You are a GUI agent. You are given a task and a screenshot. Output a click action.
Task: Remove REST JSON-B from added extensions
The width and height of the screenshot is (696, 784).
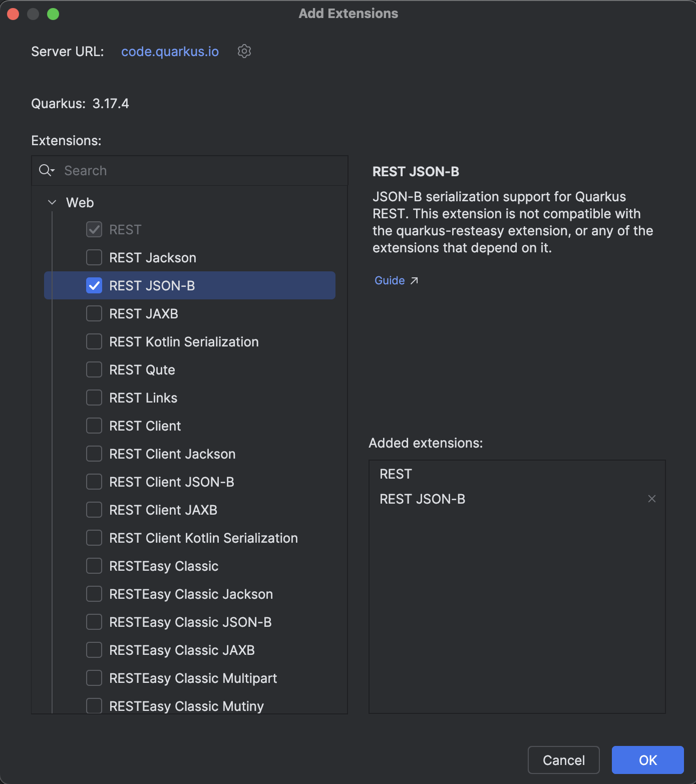coord(651,499)
